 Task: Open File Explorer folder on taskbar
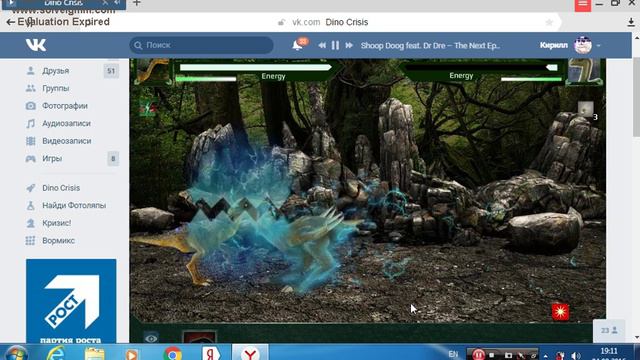point(94,354)
